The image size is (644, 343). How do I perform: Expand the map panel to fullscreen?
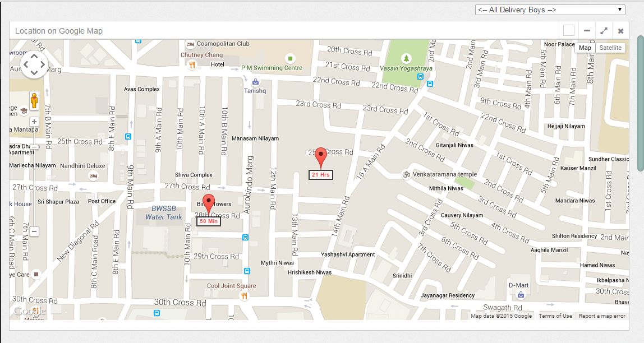[x=604, y=31]
